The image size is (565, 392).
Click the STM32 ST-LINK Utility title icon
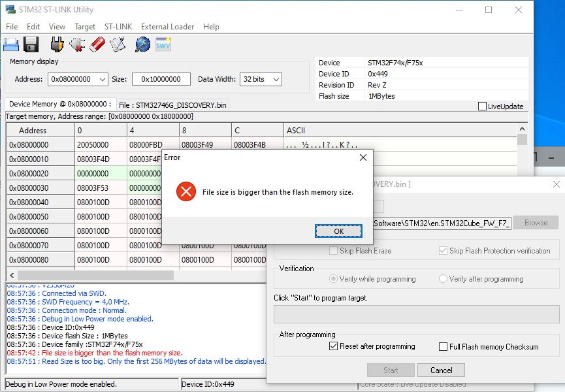click(x=10, y=9)
